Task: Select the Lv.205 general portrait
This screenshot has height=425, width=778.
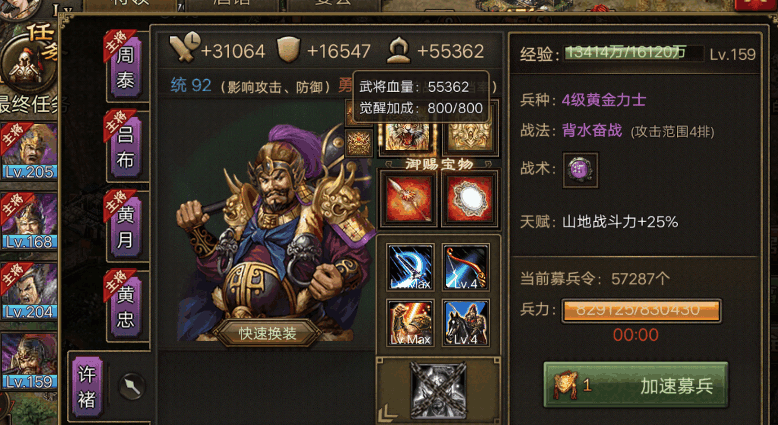Action: (x=29, y=151)
